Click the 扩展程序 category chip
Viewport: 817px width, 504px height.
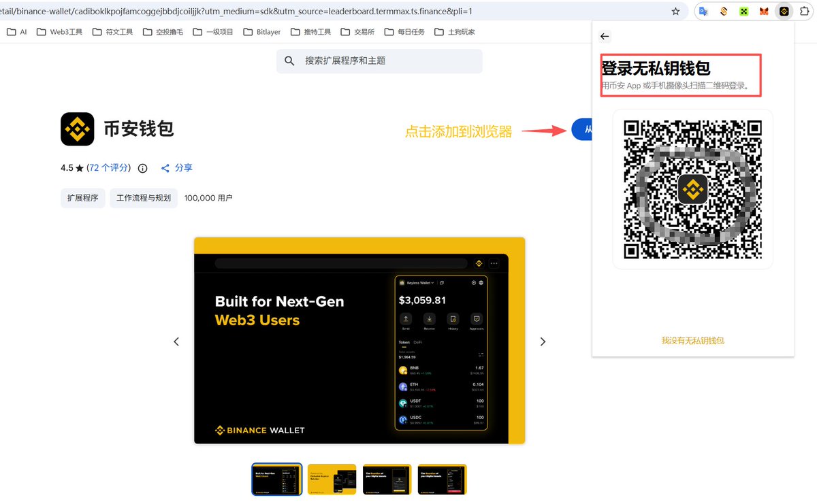click(82, 198)
